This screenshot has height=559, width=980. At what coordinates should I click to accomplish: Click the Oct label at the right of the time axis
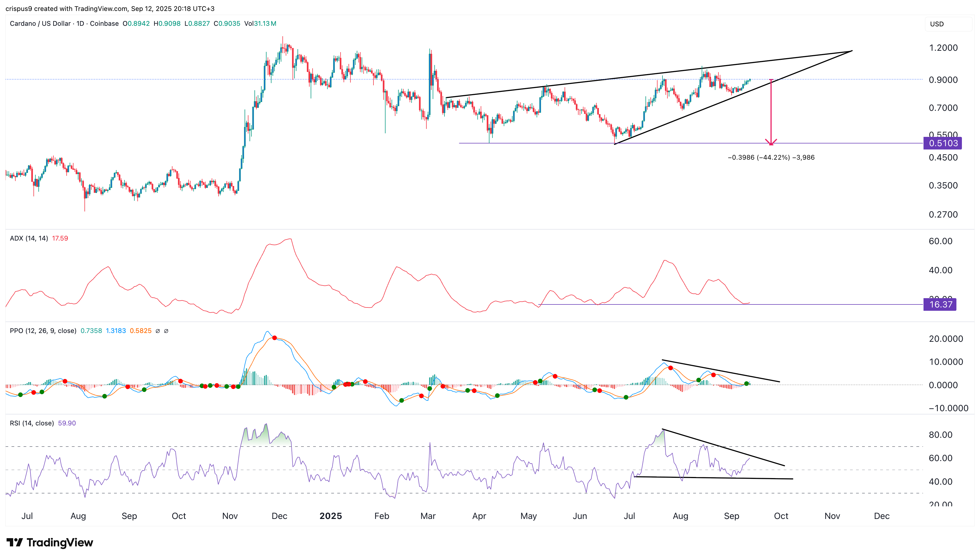pos(781,516)
